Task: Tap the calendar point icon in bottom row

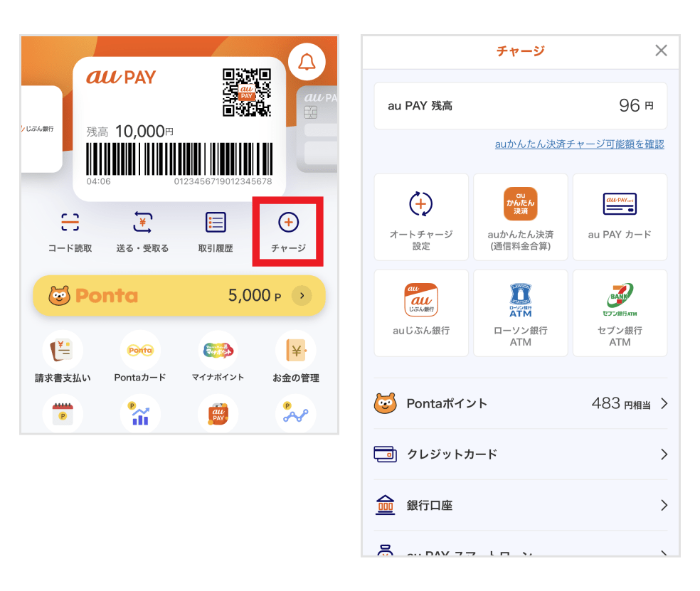Action: coord(63,414)
